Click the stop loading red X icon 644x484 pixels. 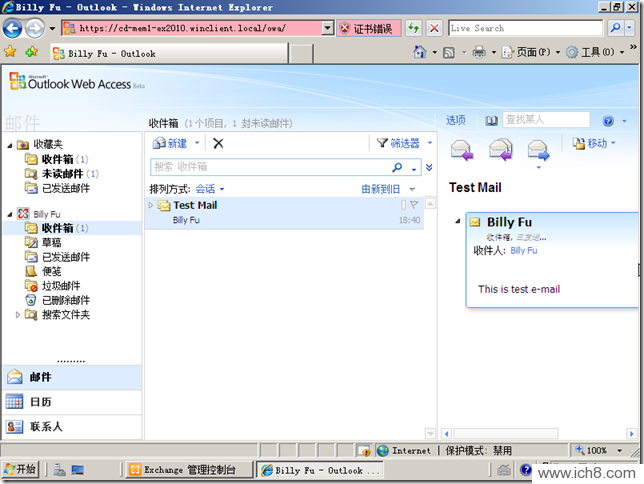point(434,28)
